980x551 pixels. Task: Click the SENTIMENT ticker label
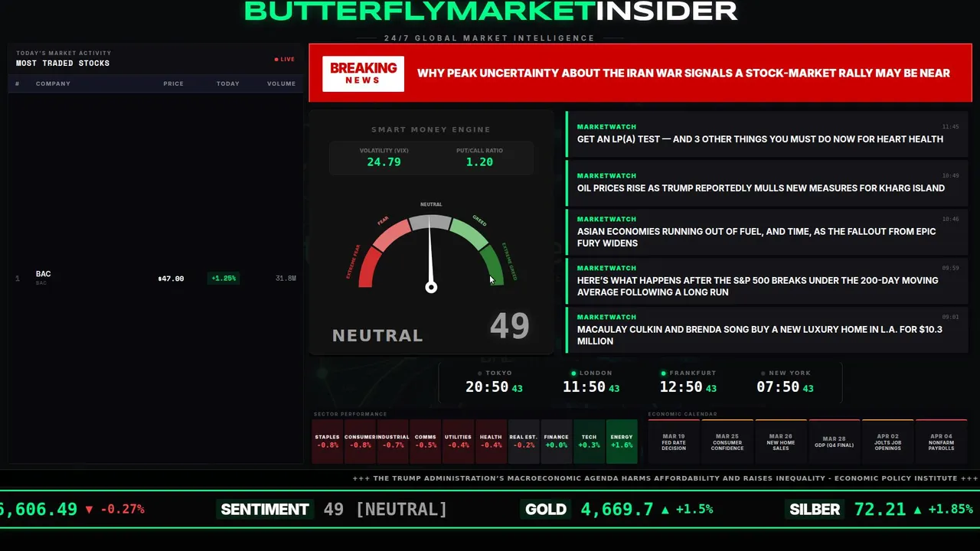265,509
